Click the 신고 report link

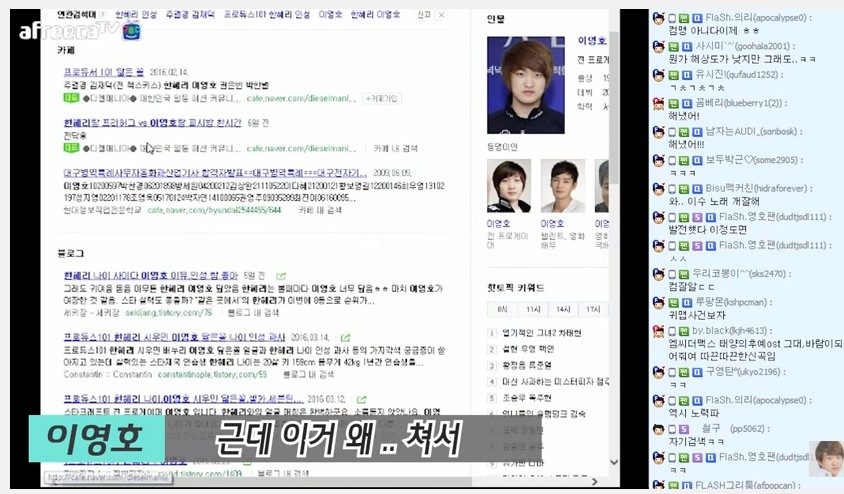[424, 15]
